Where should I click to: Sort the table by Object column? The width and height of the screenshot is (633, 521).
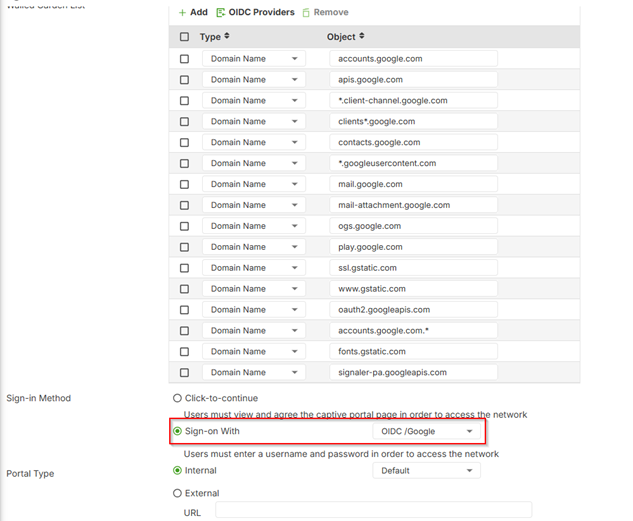click(346, 37)
